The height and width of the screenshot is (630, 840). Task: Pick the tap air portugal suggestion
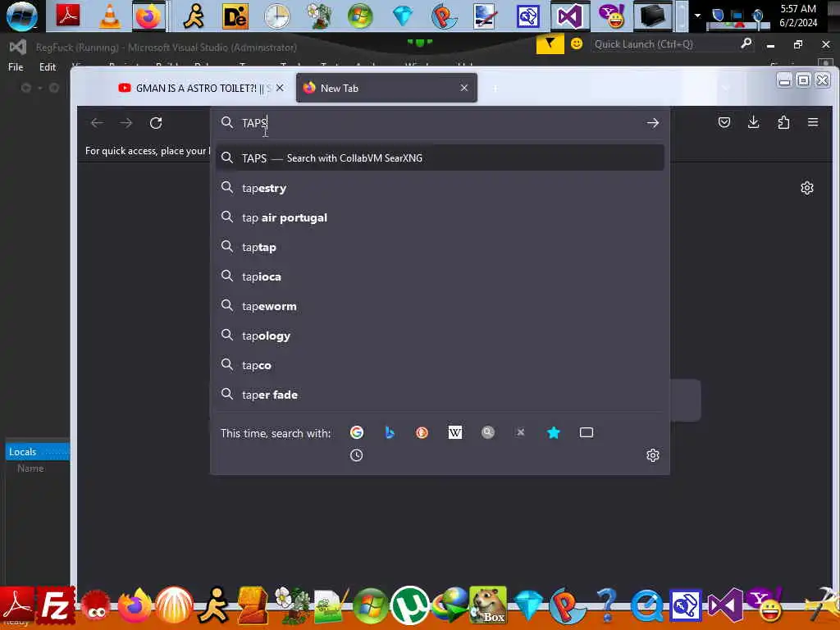coord(440,217)
